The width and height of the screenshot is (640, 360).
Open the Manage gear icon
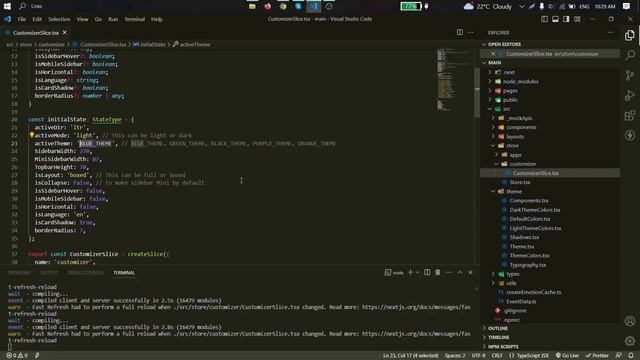(630, 340)
